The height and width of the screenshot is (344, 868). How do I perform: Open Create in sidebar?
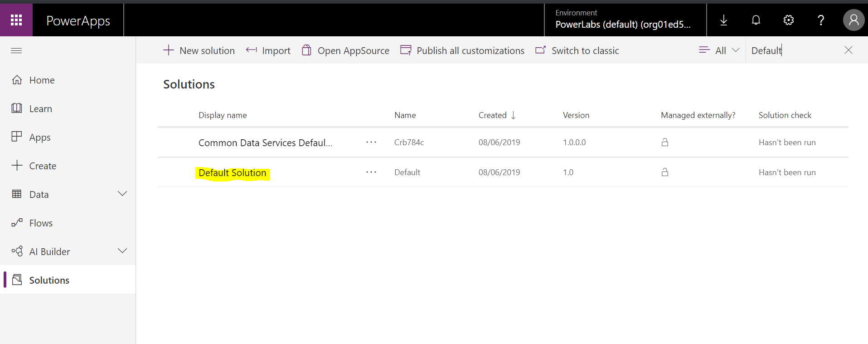click(68, 166)
